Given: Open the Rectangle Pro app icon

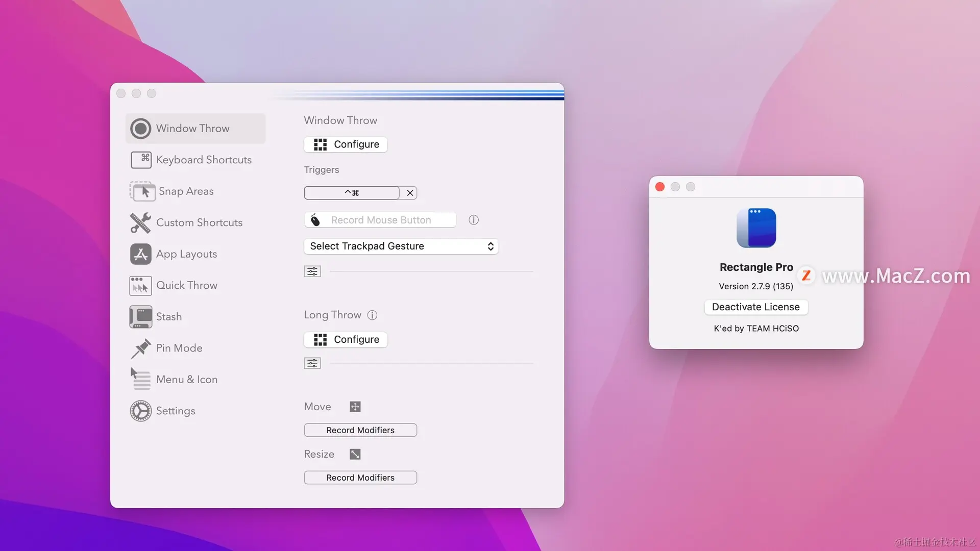Looking at the screenshot, I should click(756, 228).
